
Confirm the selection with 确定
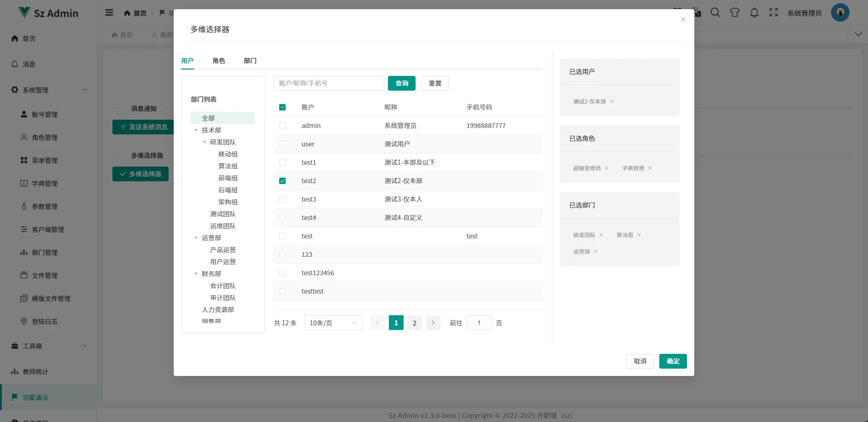pos(672,361)
